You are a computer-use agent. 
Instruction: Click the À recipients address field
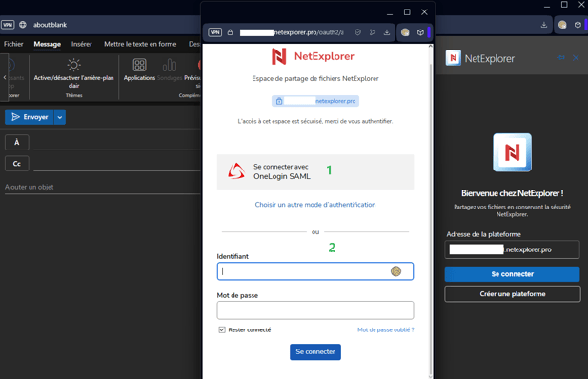point(117,143)
